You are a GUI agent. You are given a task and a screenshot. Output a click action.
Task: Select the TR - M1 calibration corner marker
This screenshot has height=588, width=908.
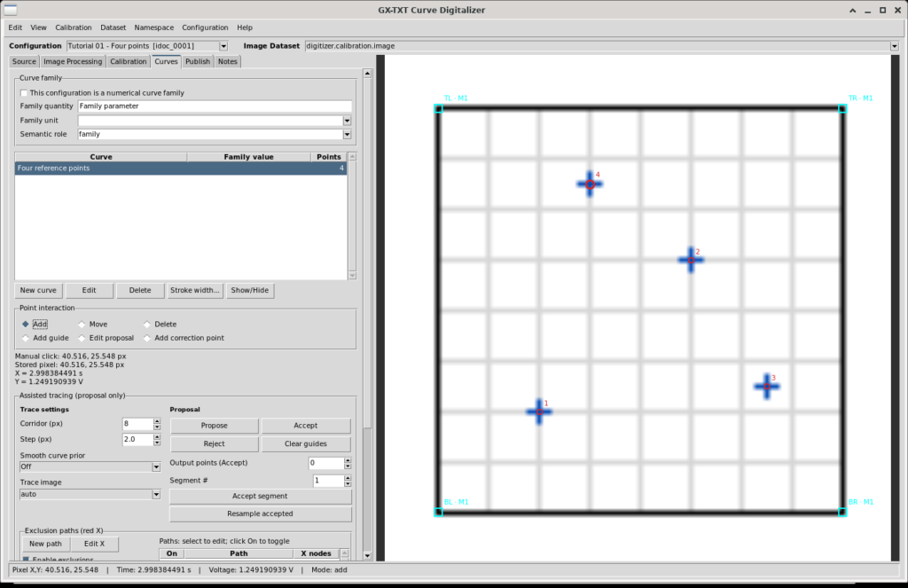pyautogui.click(x=842, y=108)
